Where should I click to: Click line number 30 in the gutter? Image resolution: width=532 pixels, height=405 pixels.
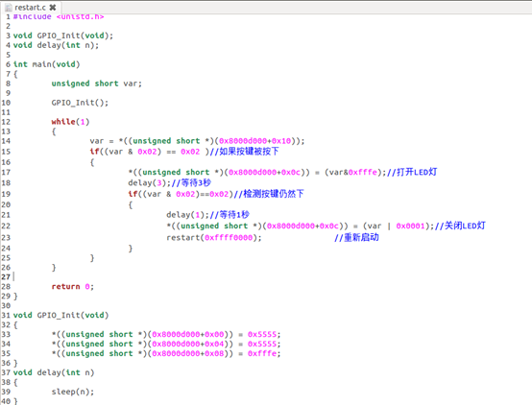tap(6, 305)
